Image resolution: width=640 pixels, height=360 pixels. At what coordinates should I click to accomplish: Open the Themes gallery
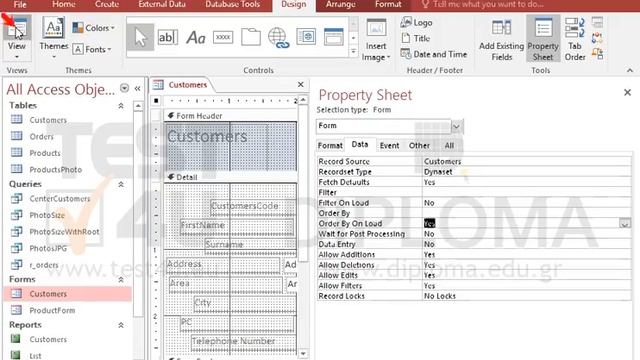coord(53,39)
